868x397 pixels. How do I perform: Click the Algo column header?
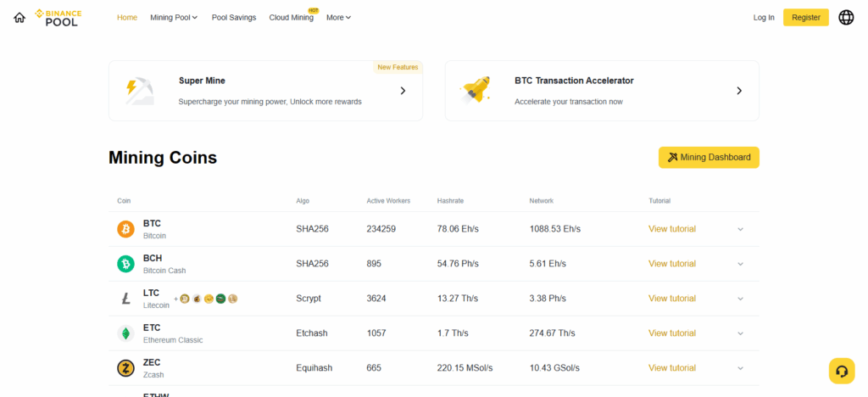[303, 201]
